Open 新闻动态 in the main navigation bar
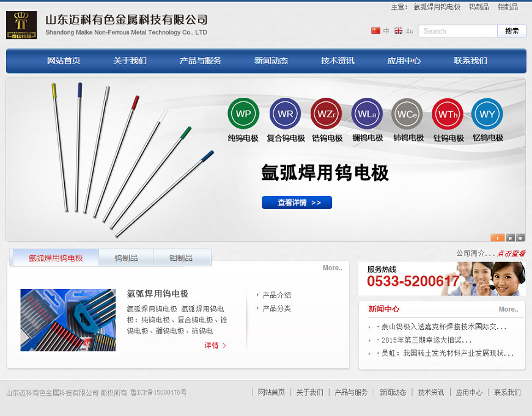This screenshot has height=416, width=532. 271,60
